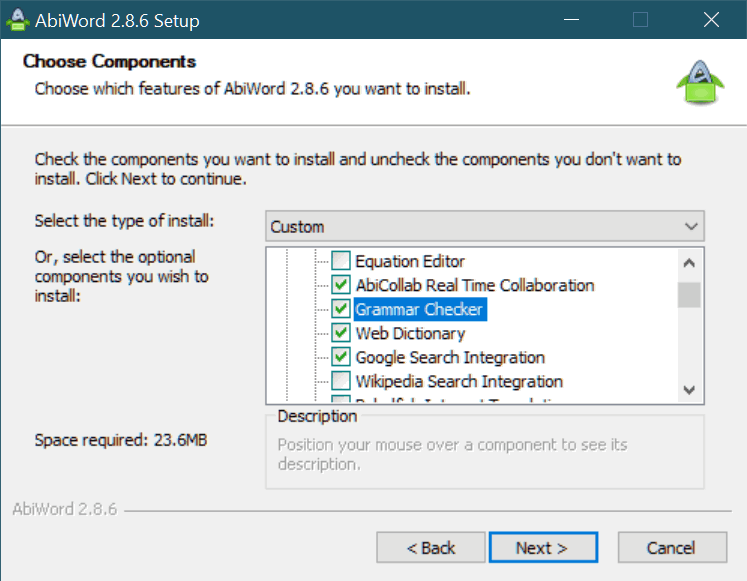Select Wikipedia Search Integration label
The height and width of the screenshot is (581, 747).
pos(459,381)
